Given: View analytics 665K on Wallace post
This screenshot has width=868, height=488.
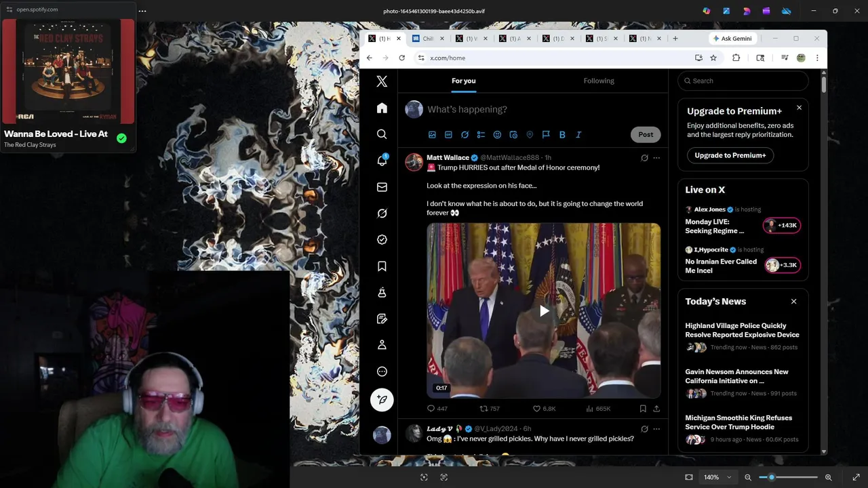Looking at the screenshot, I should (x=598, y=409).
